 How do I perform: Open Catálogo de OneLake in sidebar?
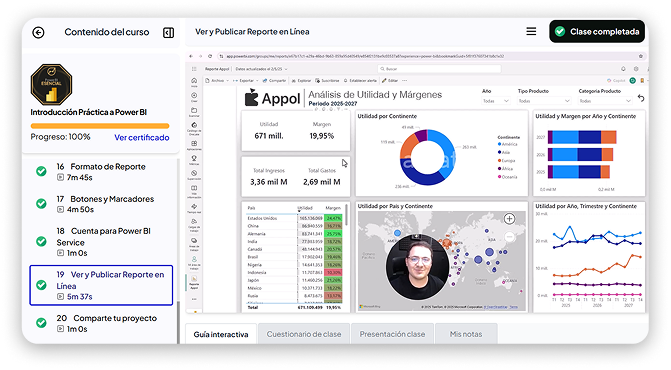pyautogui.click(x=194, y=128)
